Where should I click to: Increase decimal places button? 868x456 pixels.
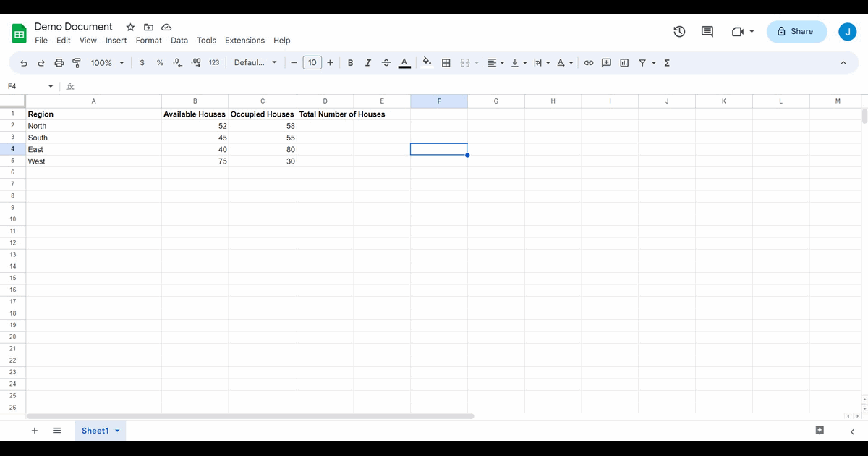tap(196, 63)
